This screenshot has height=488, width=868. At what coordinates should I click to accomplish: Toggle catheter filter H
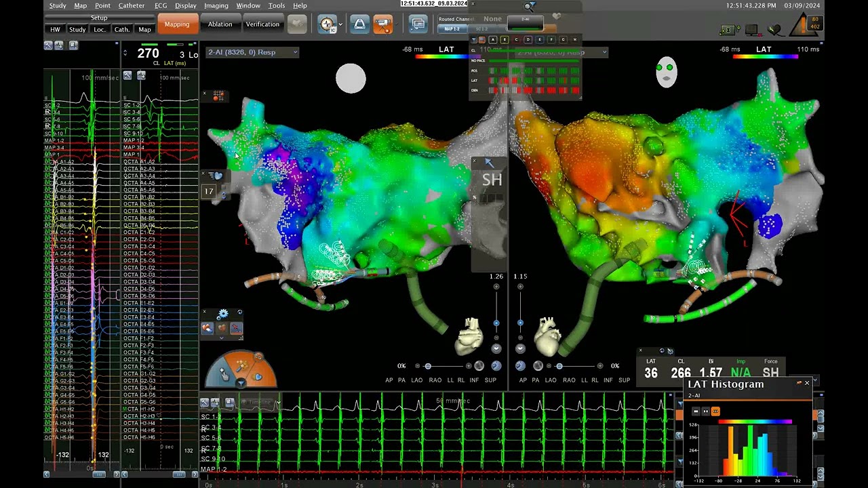coord(575,40)
